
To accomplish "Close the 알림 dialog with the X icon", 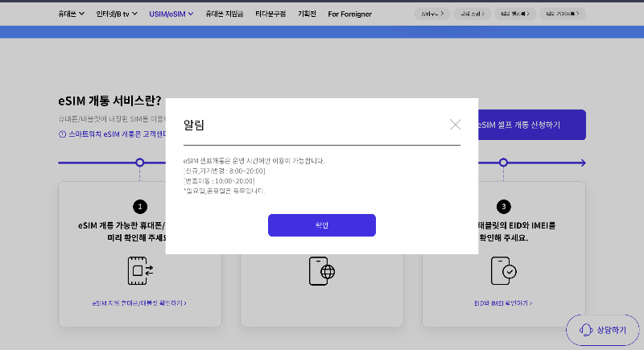I will tap(455, 125).
